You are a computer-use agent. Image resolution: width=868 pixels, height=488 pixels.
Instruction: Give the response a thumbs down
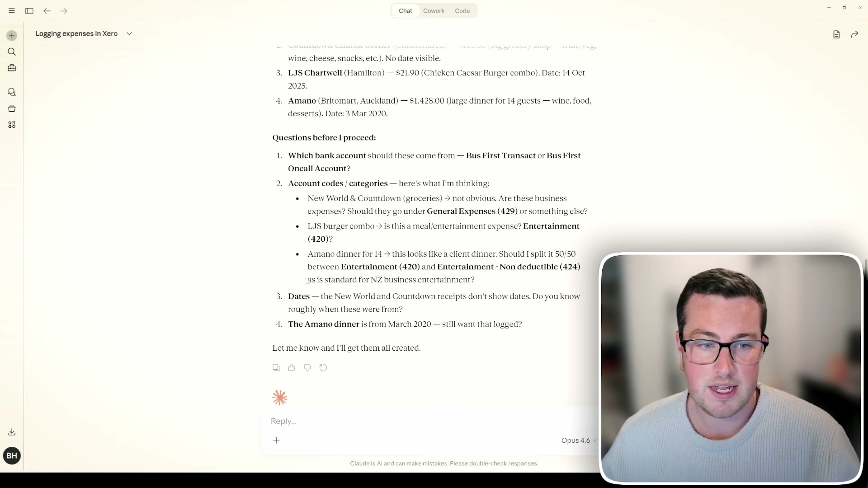pos(307,368)
